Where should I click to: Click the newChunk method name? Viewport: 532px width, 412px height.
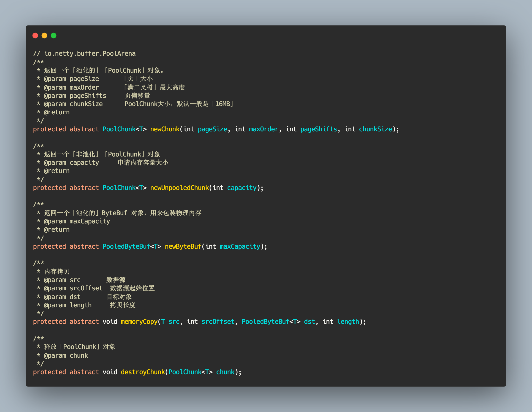pos(165,129)
